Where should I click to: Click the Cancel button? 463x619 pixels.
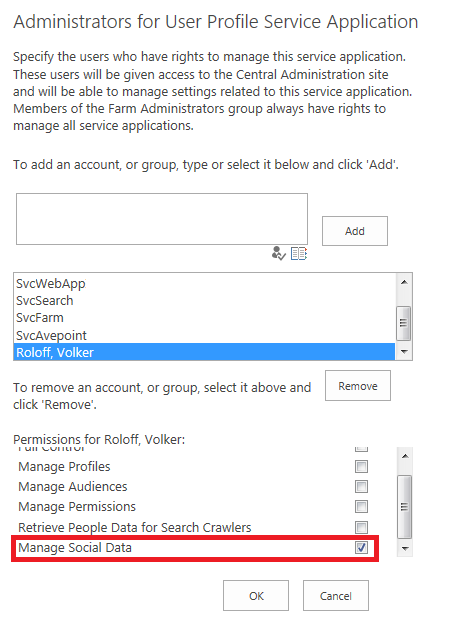[336, 596]
